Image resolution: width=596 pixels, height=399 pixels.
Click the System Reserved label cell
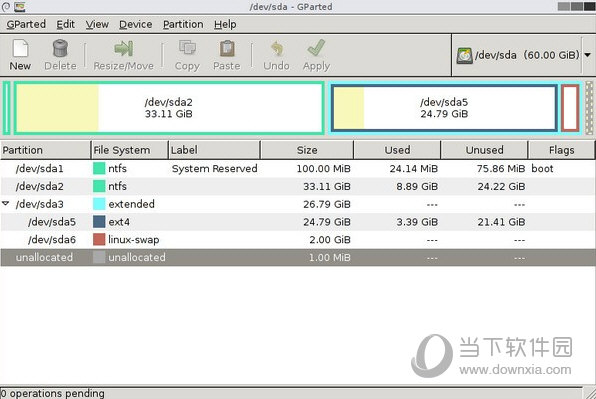pos(214,168)
